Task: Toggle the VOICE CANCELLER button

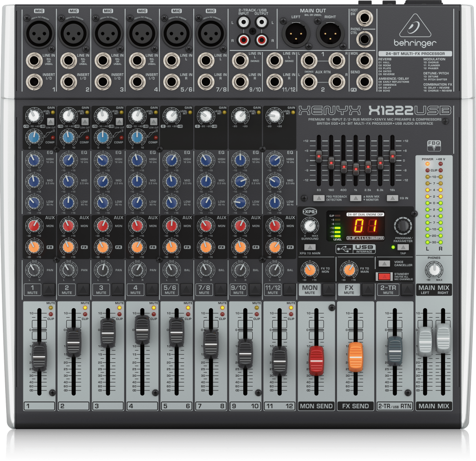Action: tap(384, 263)
